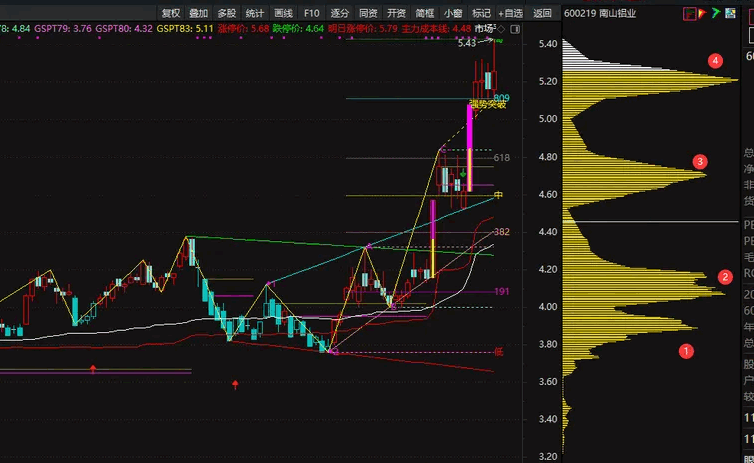Viewport: 754px width, 463px height.
Task: Click the 趋势突破 signal label on the chart
Action: [488, 104]
